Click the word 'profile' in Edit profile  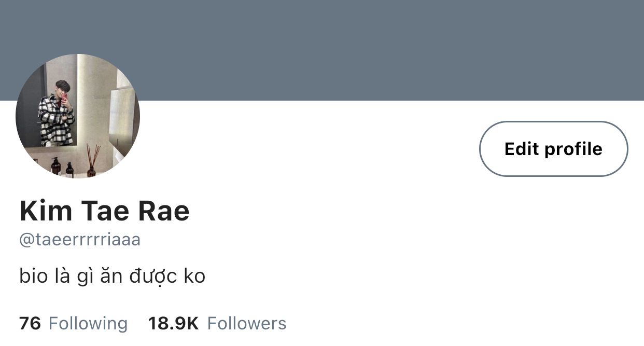pyautogui.click(x=573, y=149)
